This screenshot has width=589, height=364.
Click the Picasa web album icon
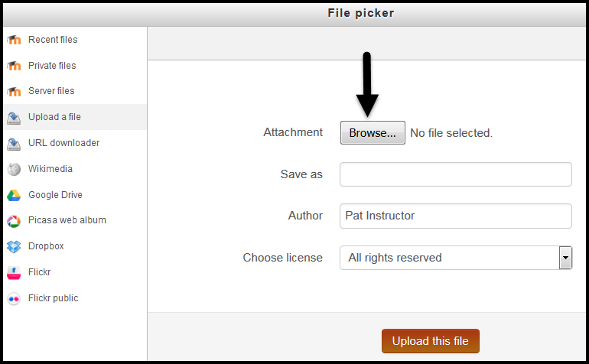[14, 221]
